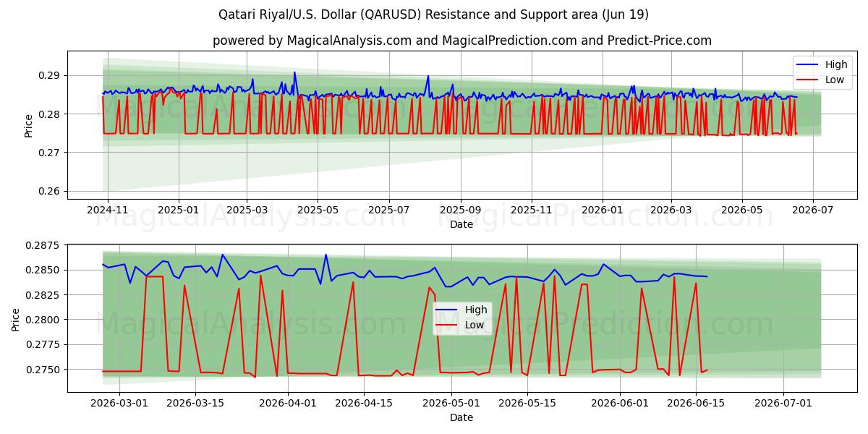Click the 0.2775 tick on the bottom chart's price axis

45,345
